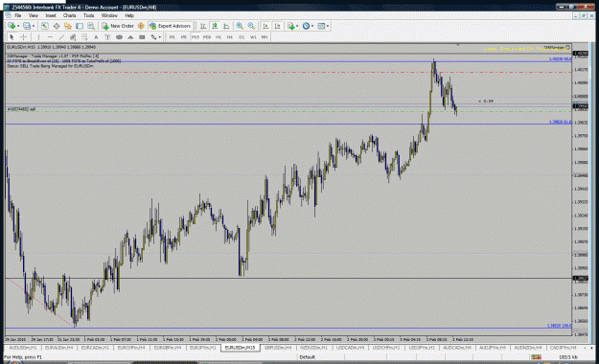Click the connection status indicator in status bar

point(536,357)
